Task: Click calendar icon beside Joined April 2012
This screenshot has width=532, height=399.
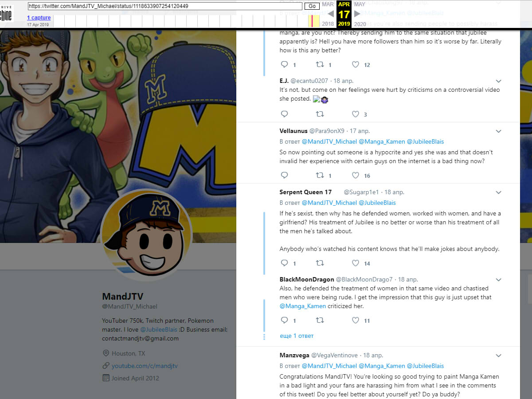Action: 106,378
